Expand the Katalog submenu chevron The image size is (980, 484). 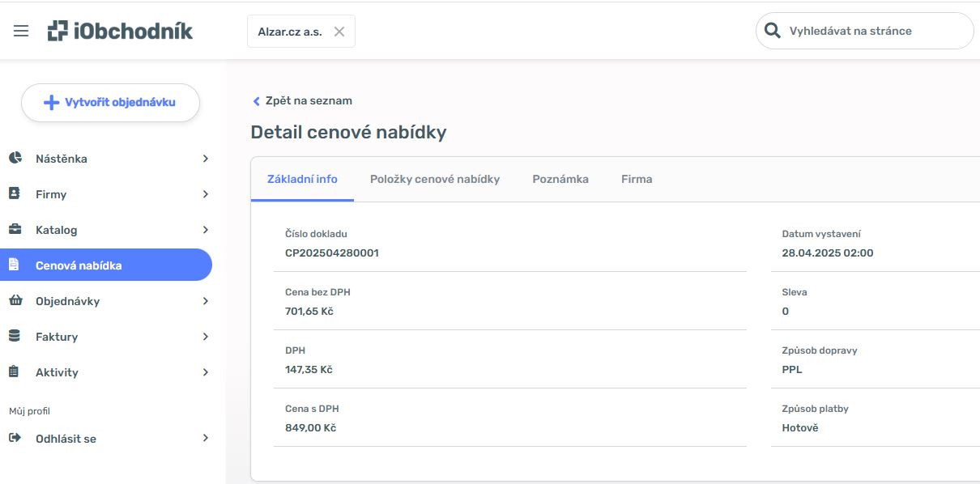pos(206,230)
